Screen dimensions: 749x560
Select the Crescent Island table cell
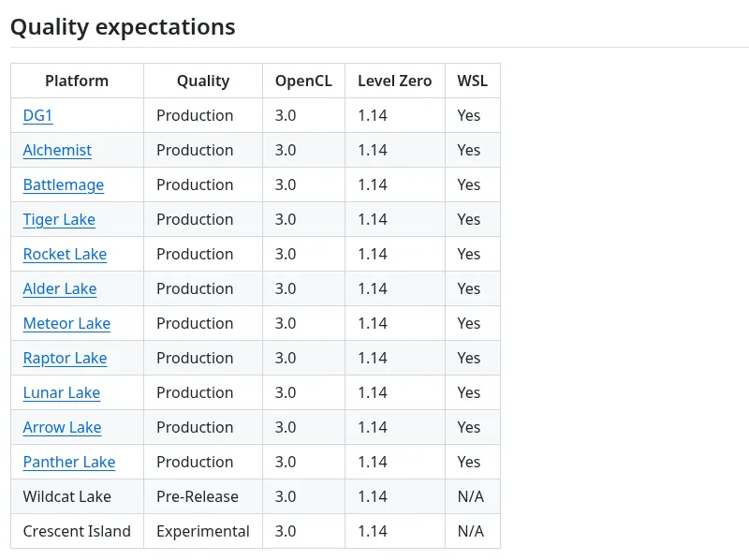pyautogui.click(x=77, y=531)
